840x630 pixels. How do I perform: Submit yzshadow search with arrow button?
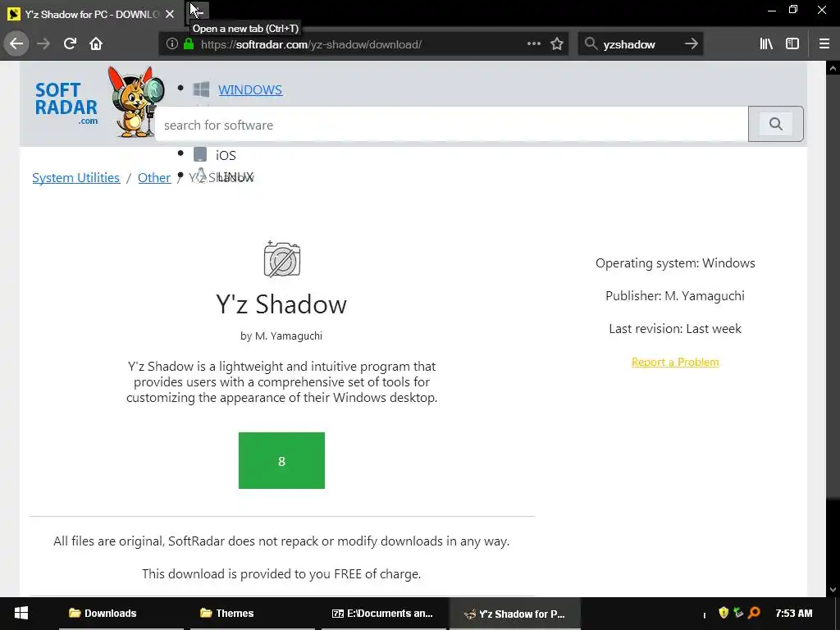691,44
